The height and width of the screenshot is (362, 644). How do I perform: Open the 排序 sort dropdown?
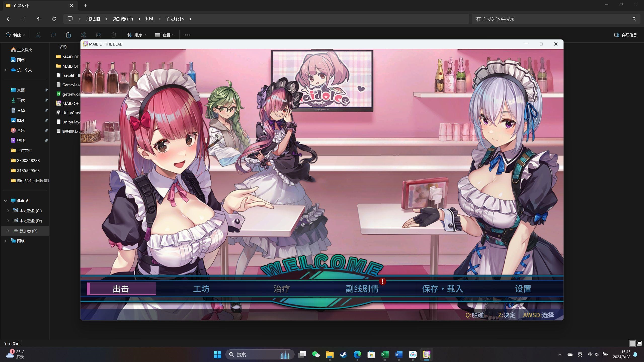tap(137, 35)
